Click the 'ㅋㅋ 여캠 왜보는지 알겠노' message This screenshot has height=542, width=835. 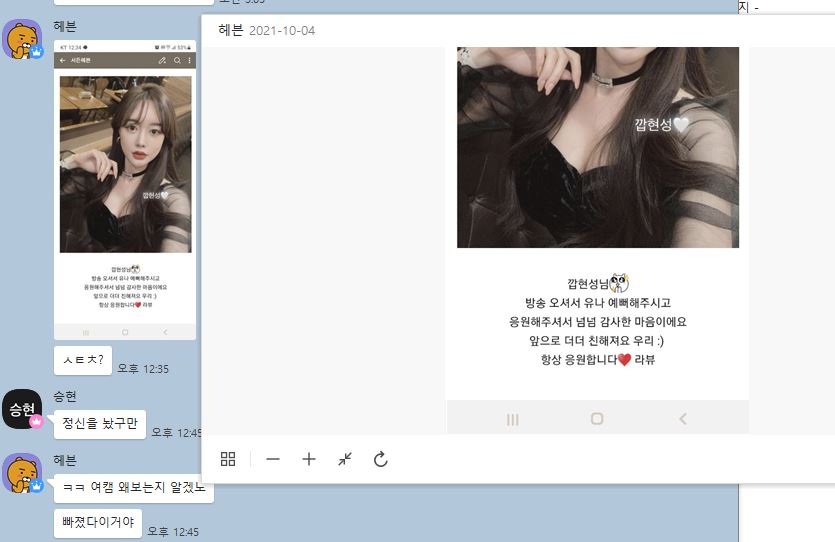coord(133,488)
